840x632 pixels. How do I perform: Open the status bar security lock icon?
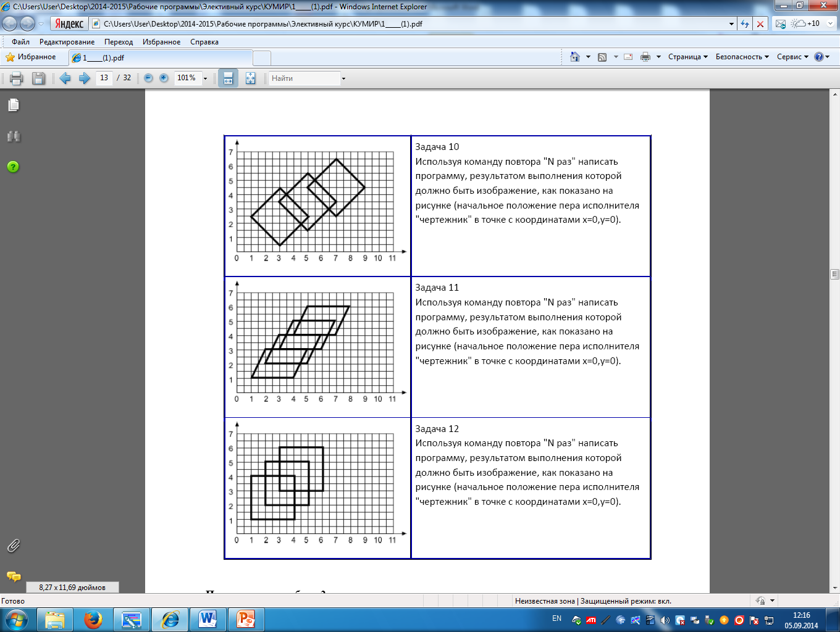[x=761, y=601]
